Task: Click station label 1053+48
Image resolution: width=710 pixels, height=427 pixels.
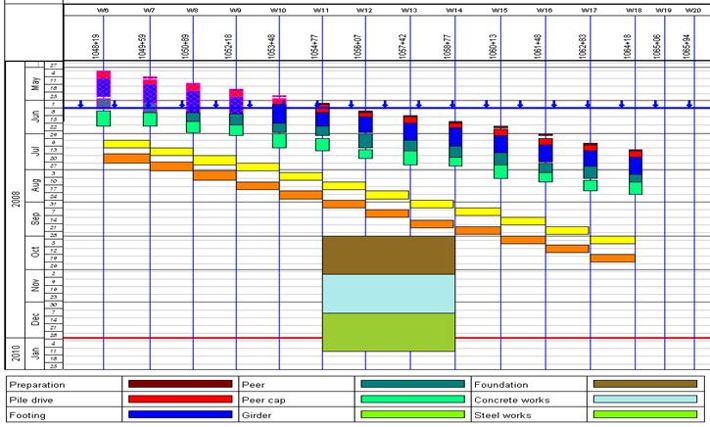Action: 271,46
